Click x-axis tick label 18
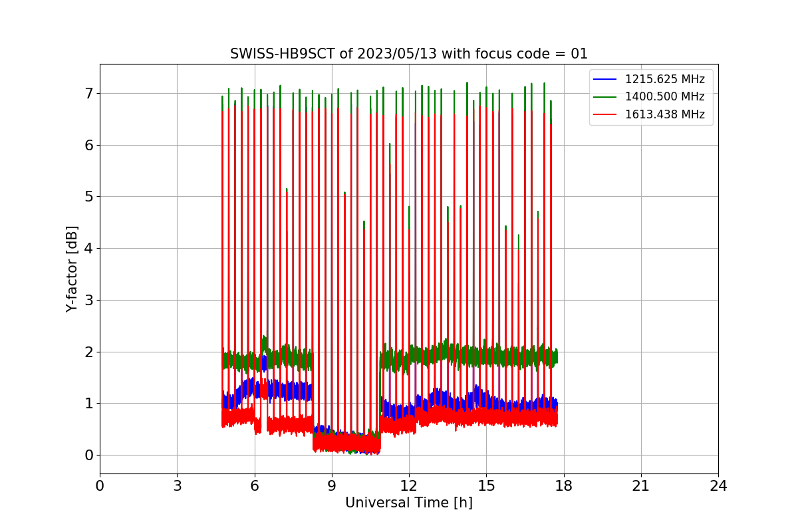798x532 pixels. pyautogui.click(x=563, y=486)
